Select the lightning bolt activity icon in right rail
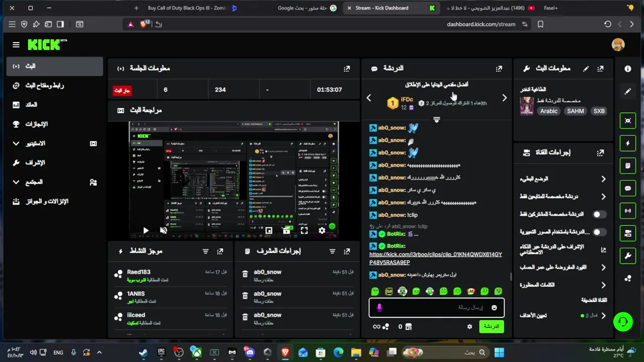This screenshot has height=362, width=644. click(627, 143)
